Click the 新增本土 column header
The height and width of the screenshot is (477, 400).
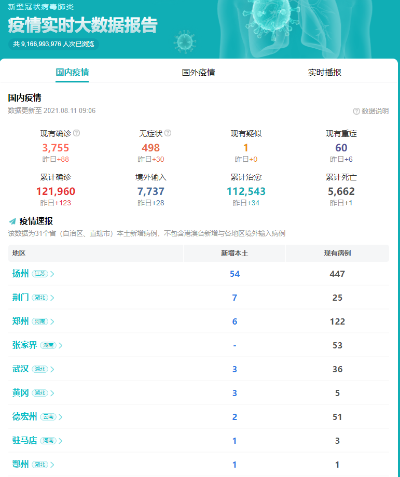click(x=234, y=253)
